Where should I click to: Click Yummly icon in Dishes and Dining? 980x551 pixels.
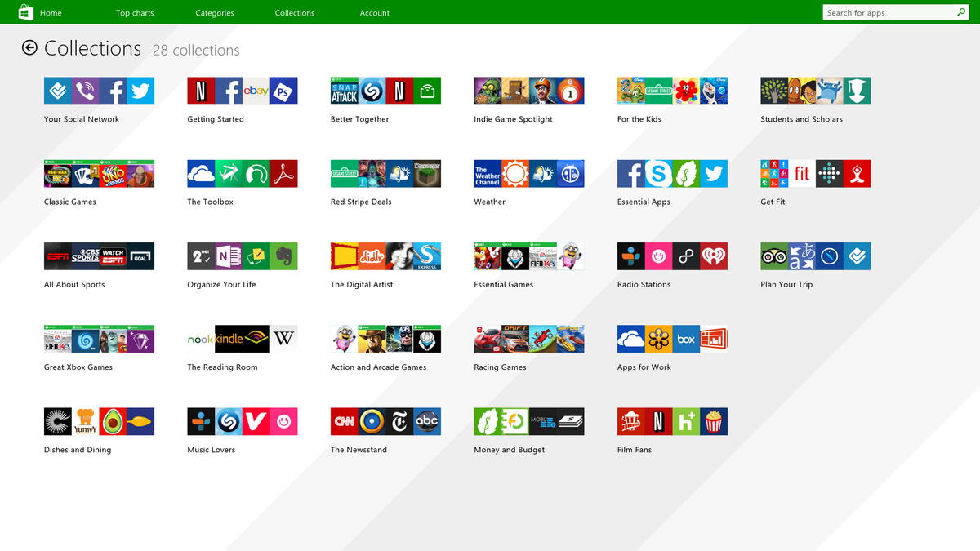pyautogui.click(x=86, y=421)
